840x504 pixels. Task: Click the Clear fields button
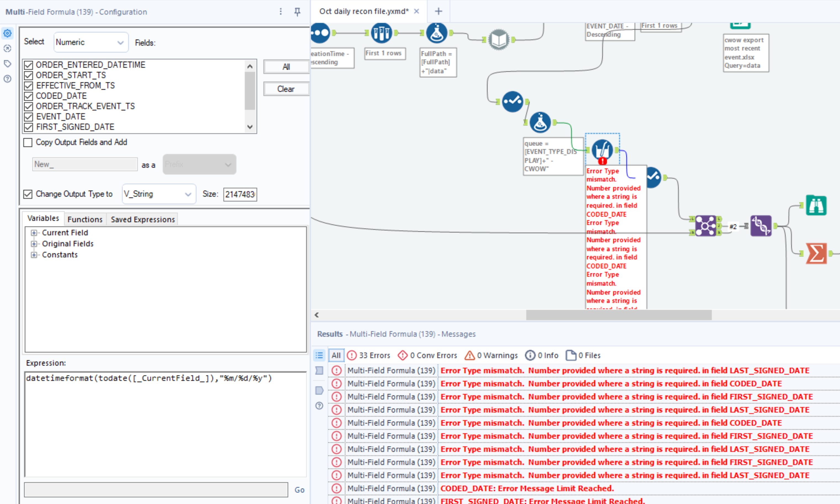(286, 89)
